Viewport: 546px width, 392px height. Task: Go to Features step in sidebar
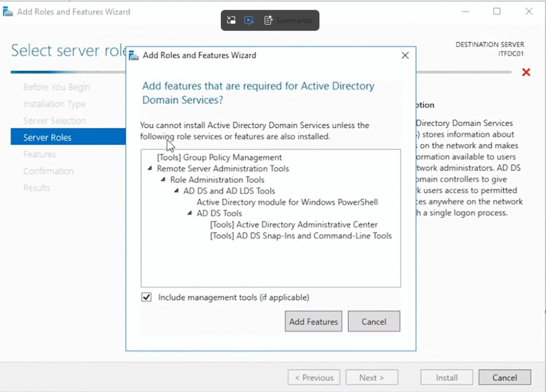point(39,154)
